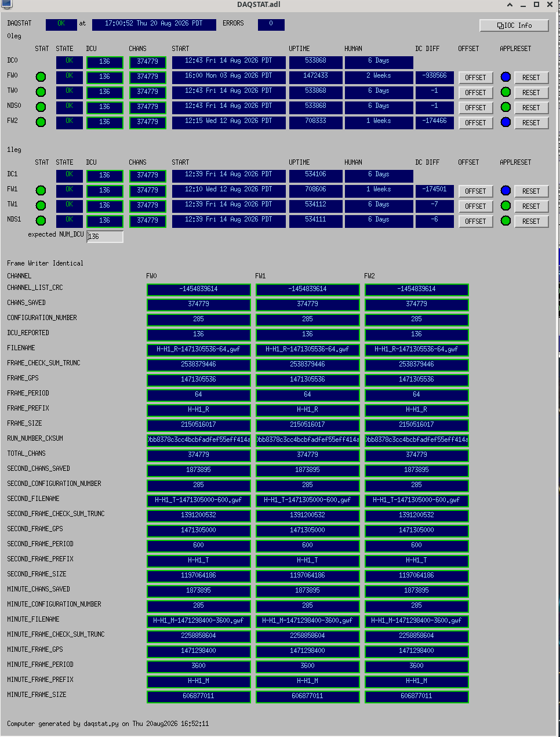Click RESET for FW2 row
The image size is (560, 737).
coord(531,123)
